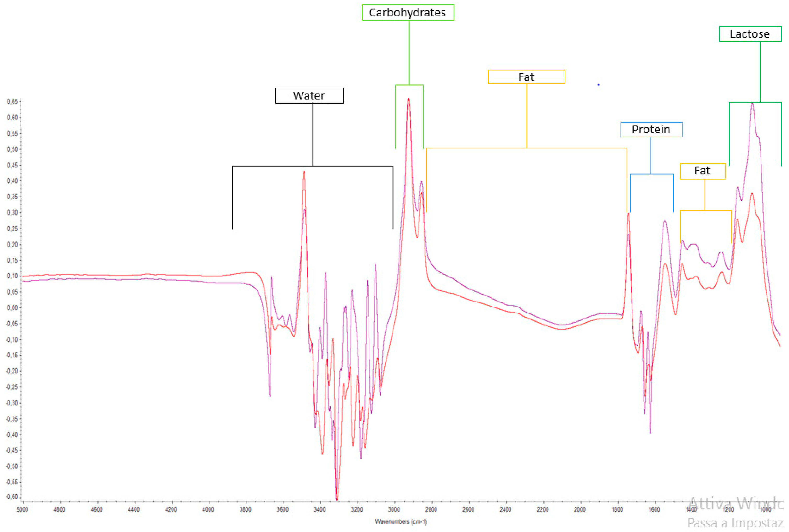Click the sharp peak under Water bracket
The image size is (789, 532).
click(x=304, y=172)
